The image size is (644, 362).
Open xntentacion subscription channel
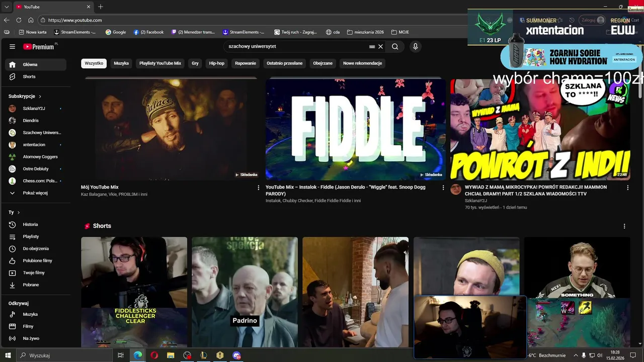pos(36,144)
